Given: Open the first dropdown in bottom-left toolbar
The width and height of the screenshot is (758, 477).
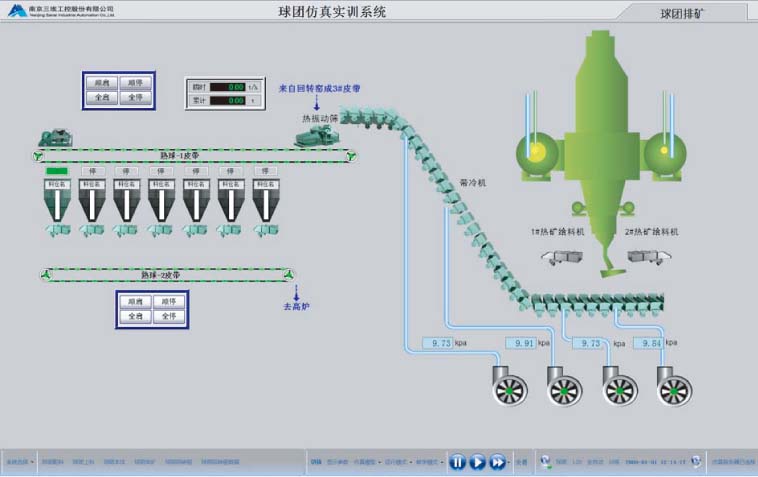Looking at the screenshot, I should (18, 462).
